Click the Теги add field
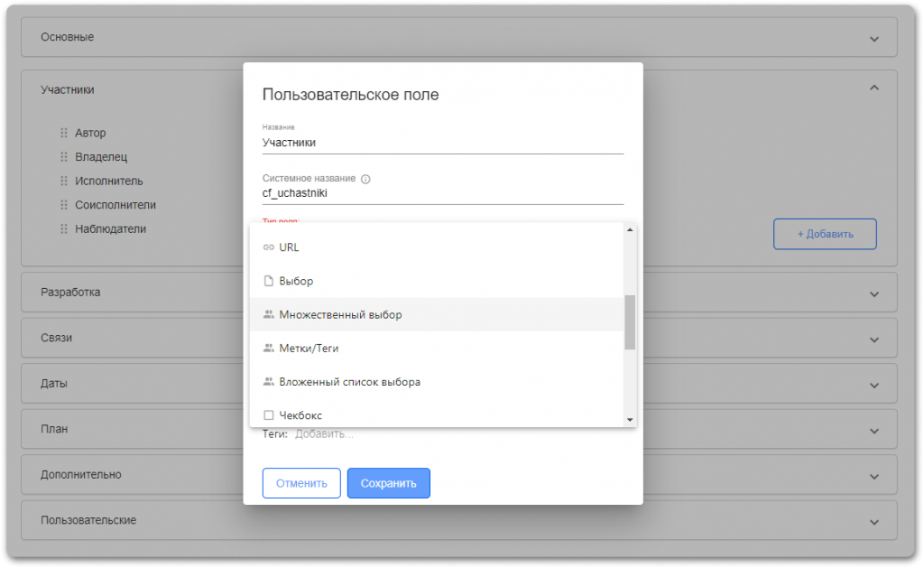 pyautogui.click(x=324, y=434)
